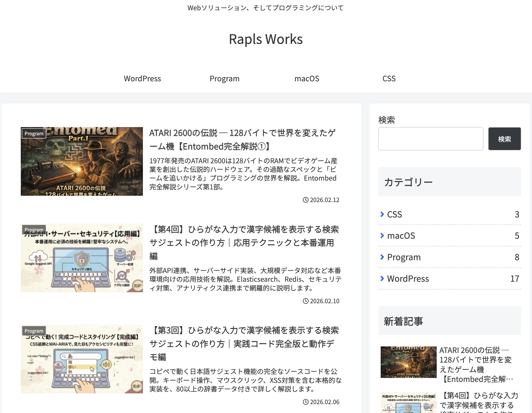Viewport: 532px width, 413px height.
Task: Select the CSS navigation tab
Action: point(389,78)
